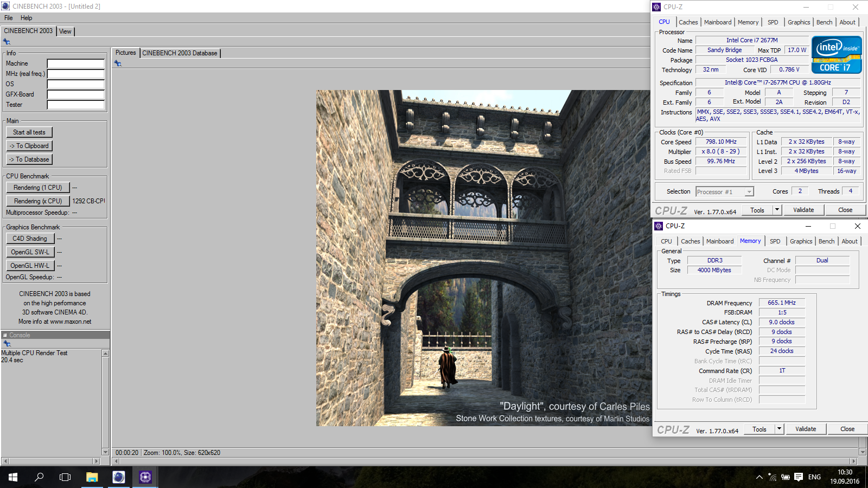Click '665.1 MHz' DRAM Frequency value
The width and height of the screenshot is (868, 488).
pyautogui.click(x=782, y=303)
